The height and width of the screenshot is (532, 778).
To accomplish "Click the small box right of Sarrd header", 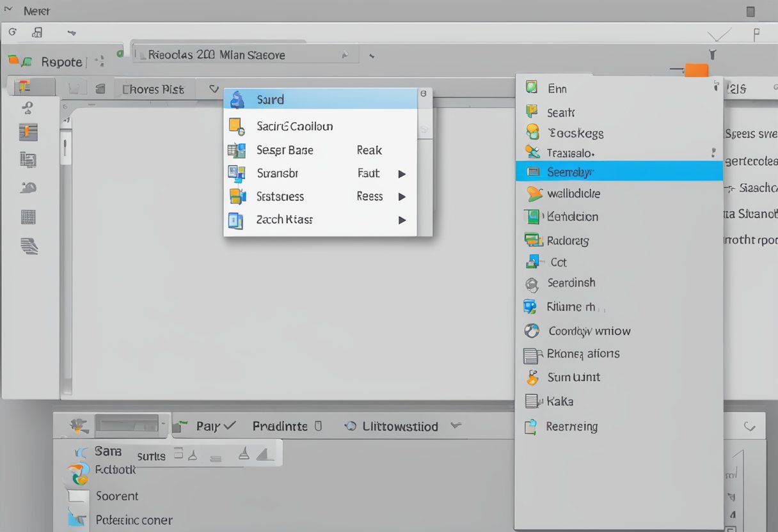I will tap(423, 94).
